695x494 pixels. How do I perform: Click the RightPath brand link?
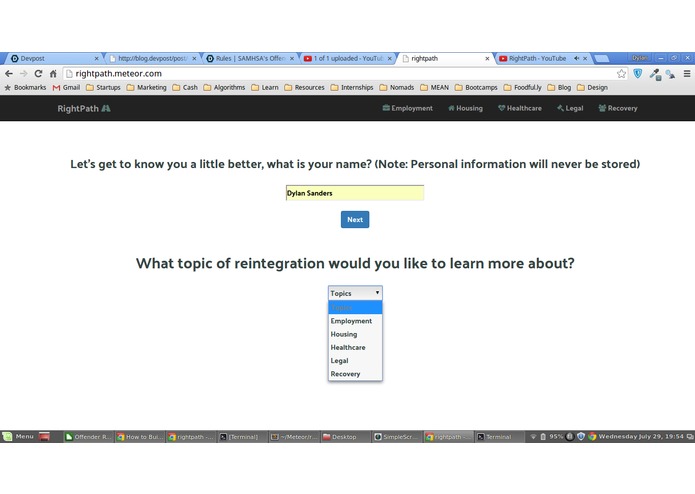[84, 108]
